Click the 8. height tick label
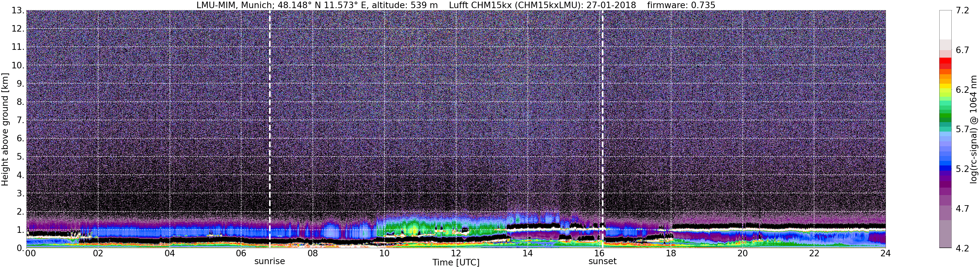This screenshot has width=980, height=269. tap(21, 102)
